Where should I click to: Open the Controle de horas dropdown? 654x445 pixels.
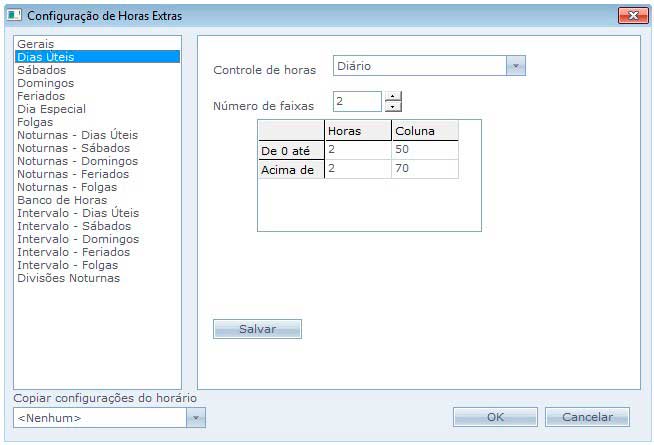[x=515, y=66]
